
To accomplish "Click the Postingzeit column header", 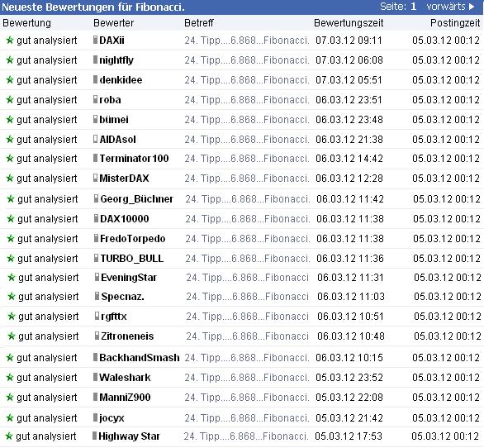I will coord(455,23).
